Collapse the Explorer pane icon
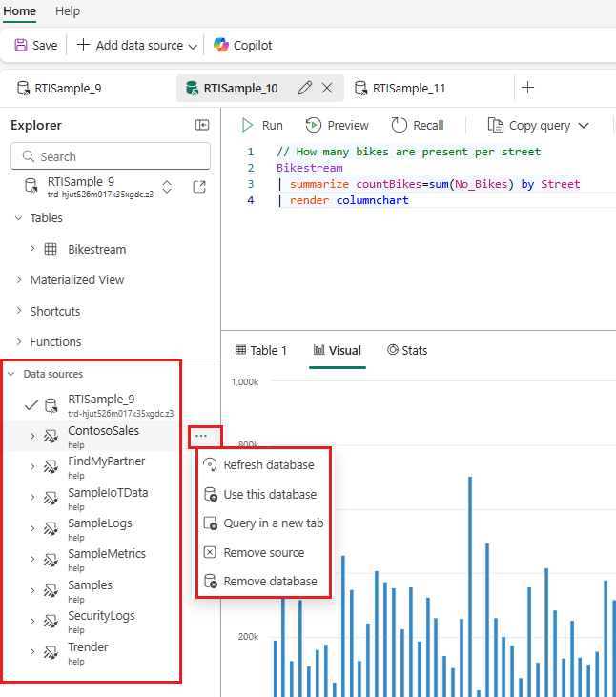Screen dimensions: 616x697 pyautogui.click(x=202, y=125)
